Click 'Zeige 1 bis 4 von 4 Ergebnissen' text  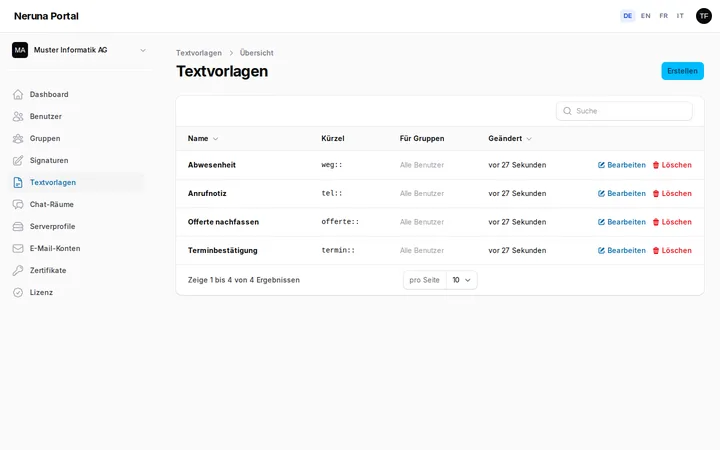244,280
